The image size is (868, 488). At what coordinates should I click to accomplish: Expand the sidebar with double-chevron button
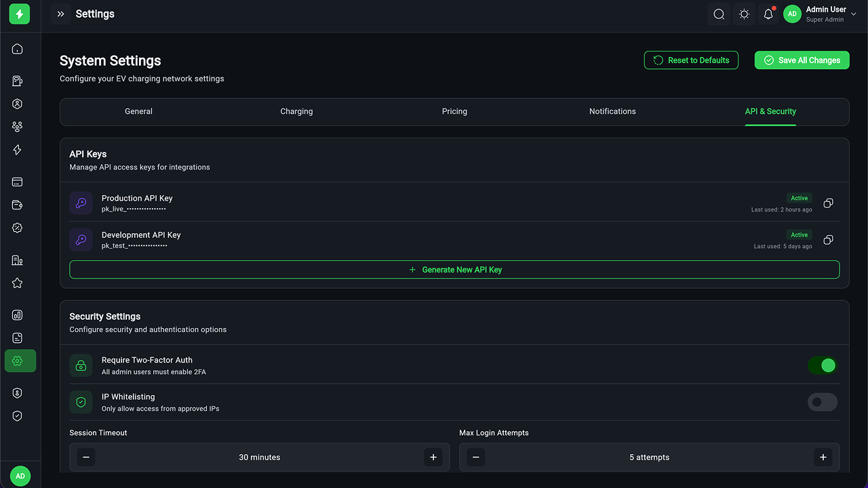pos(61,14)
